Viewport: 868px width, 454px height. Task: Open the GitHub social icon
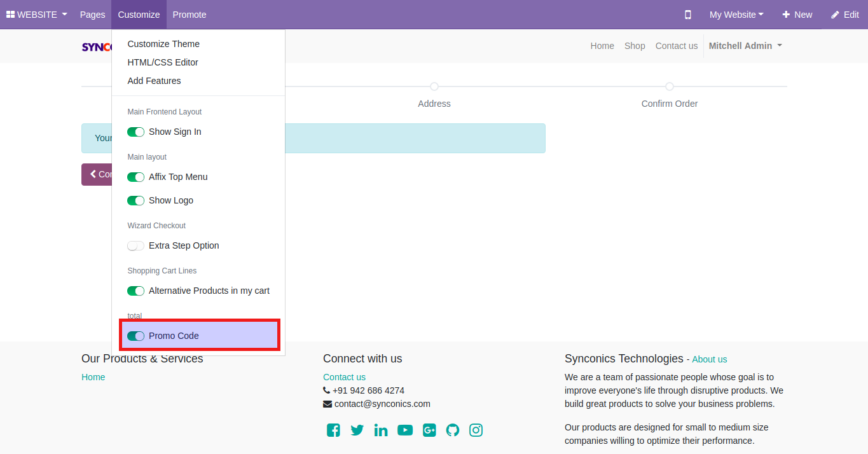point(452,430)
